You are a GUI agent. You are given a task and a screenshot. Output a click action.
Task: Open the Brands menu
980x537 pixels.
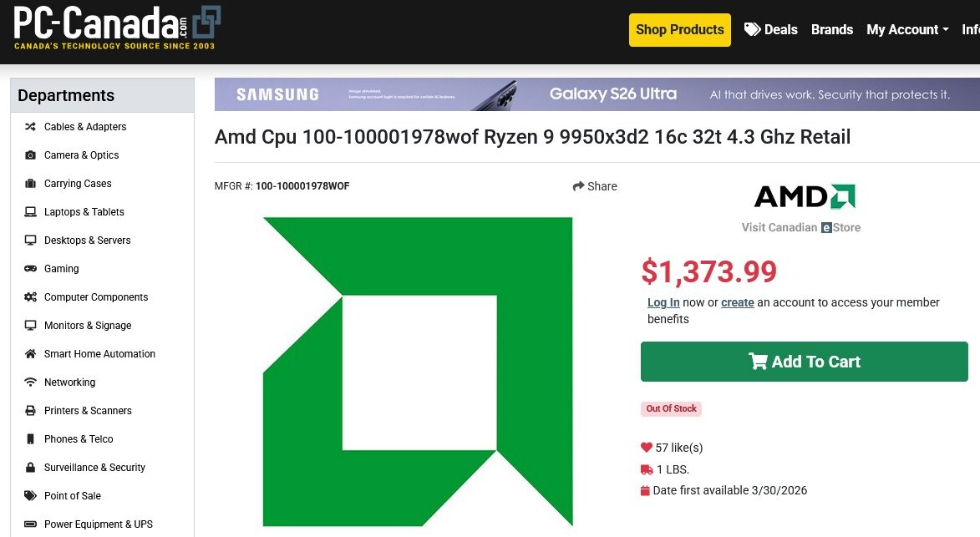pyautogui.click(x=831, y=30)
